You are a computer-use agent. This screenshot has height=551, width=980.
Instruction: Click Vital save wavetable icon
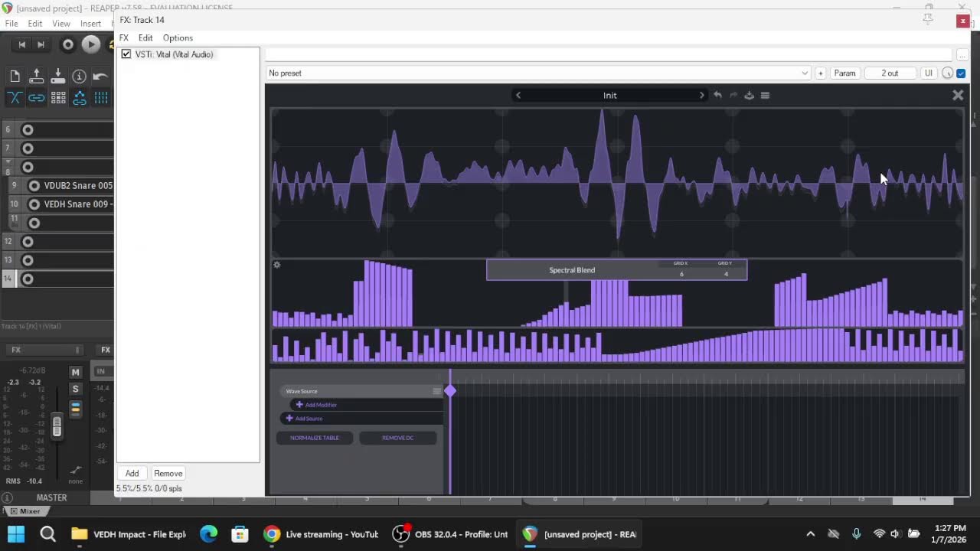(x=749, y=95)
